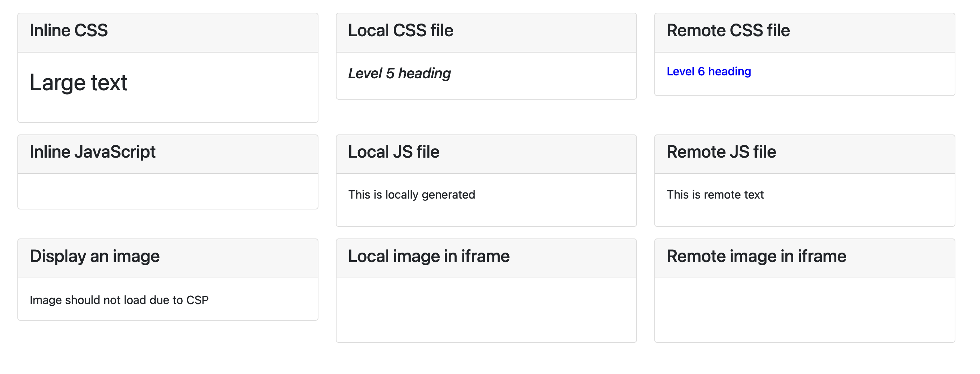Click the Inline CSS card header
Viewport: 980px width, 374px height.
point(68,30)
